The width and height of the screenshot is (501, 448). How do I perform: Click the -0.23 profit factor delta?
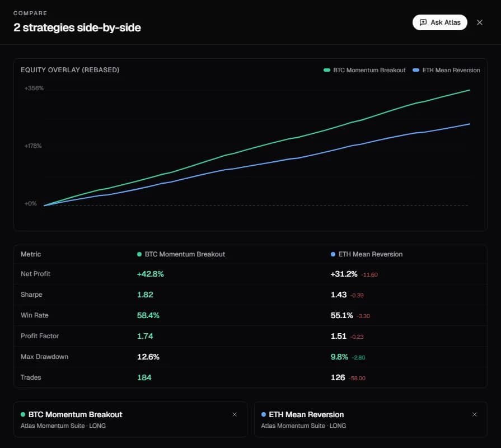pos(357,337)
